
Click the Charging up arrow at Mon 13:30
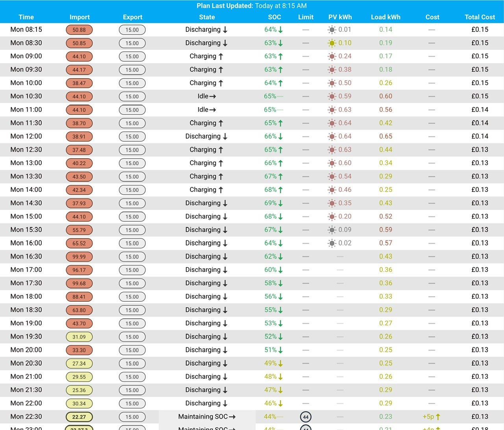click(221, 177)
